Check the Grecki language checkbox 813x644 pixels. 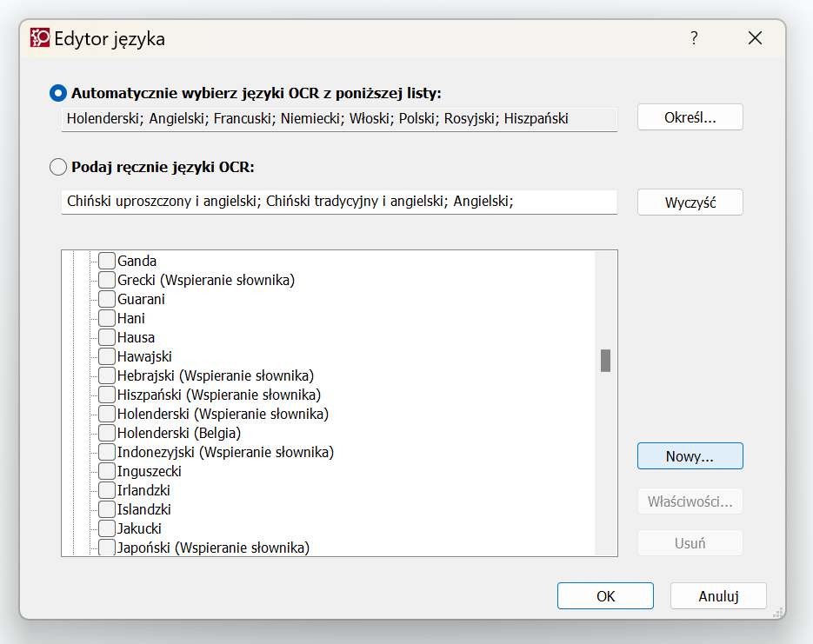(107, 280)
